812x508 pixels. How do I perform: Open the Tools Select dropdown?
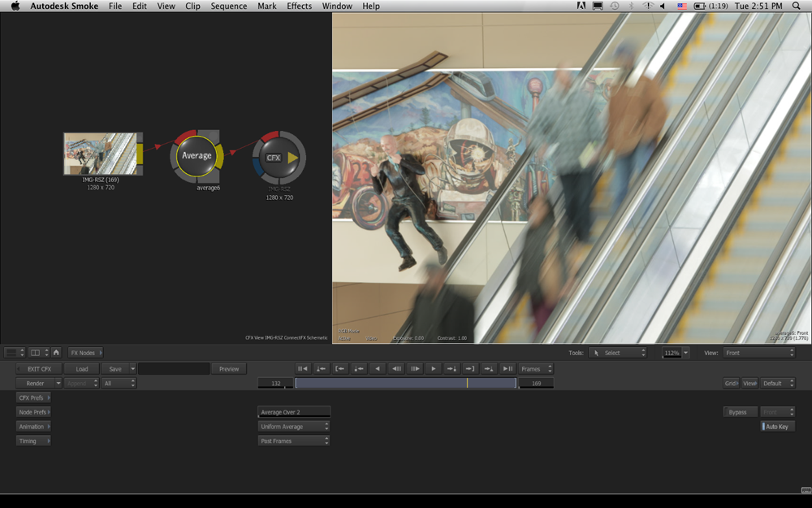click(x=618, y=353)
